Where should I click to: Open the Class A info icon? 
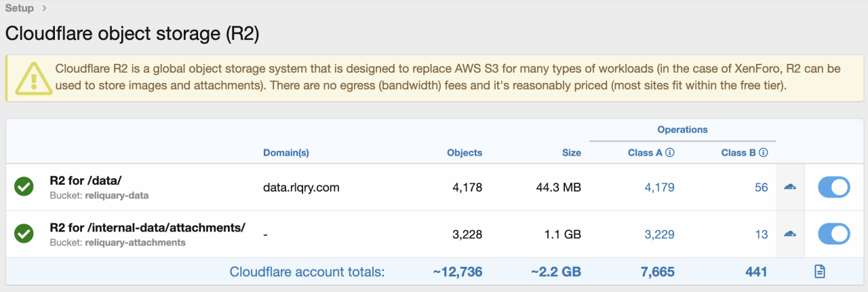coord(670,153)
